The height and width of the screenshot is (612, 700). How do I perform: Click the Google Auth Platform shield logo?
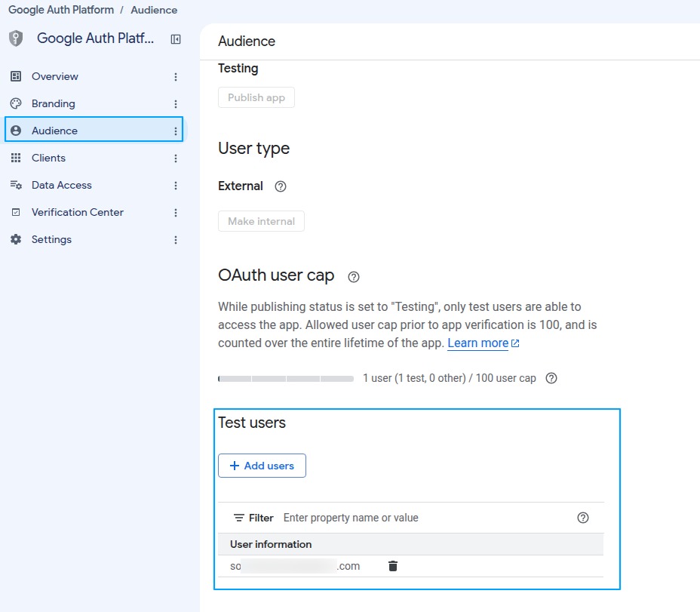tap(16, 38)
